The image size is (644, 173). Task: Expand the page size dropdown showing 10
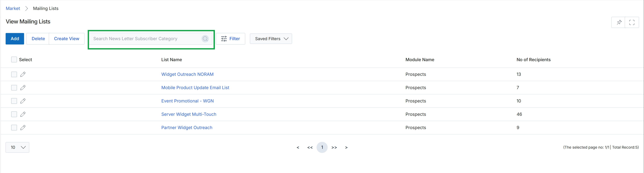pyautogui.click(x=17, y=147)
